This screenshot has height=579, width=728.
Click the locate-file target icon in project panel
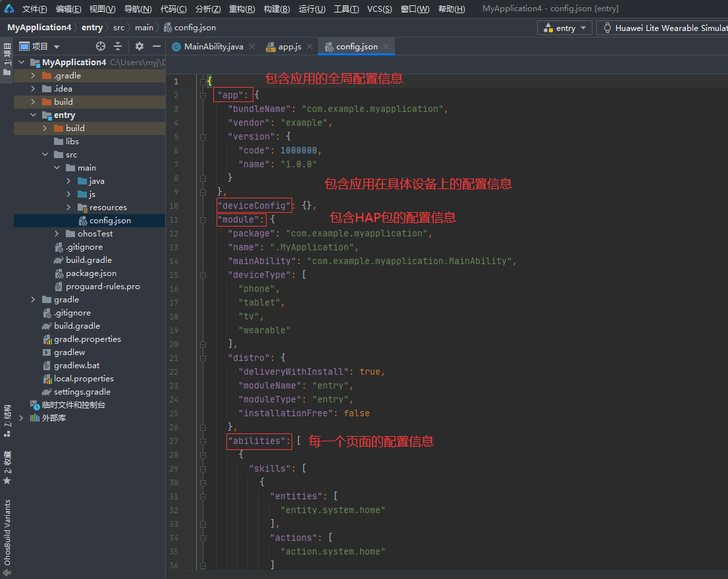(100, 46)
